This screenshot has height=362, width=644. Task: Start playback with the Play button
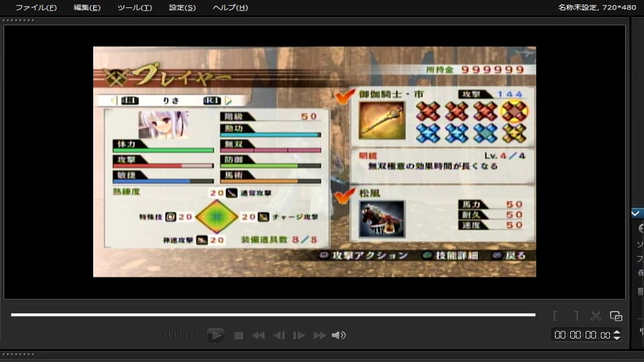(215, 335)
